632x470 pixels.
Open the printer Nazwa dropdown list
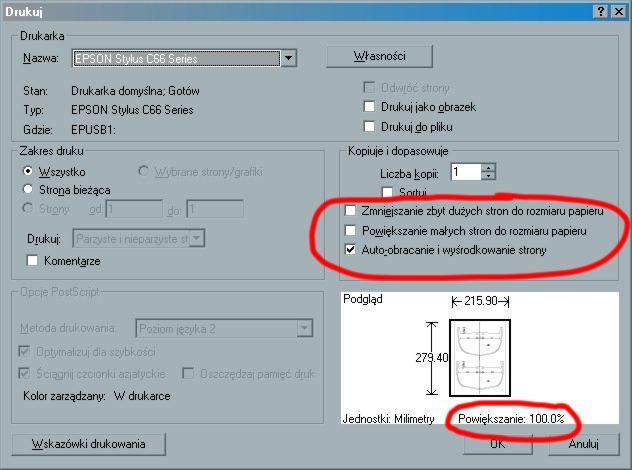coord(289,58)
